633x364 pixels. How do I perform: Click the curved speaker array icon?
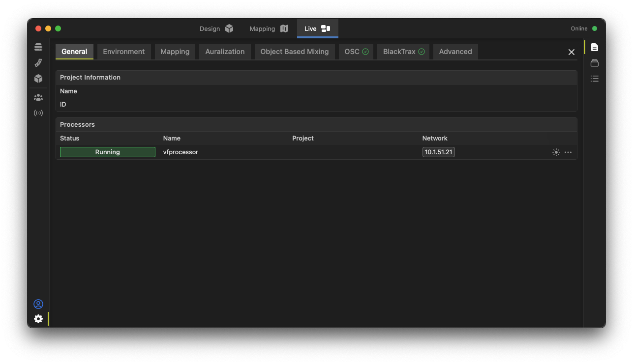(x=38, y=63)
